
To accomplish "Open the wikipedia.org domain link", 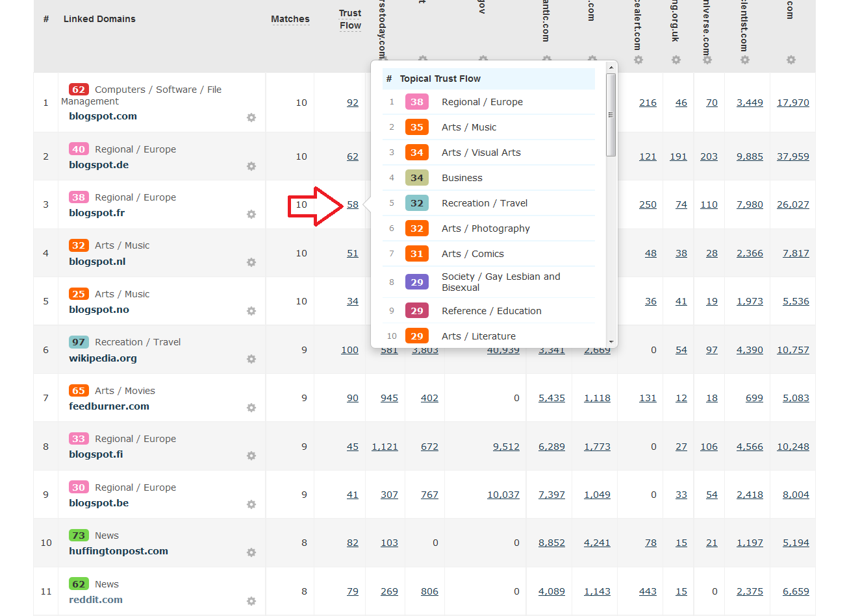I will click(103, 358).
